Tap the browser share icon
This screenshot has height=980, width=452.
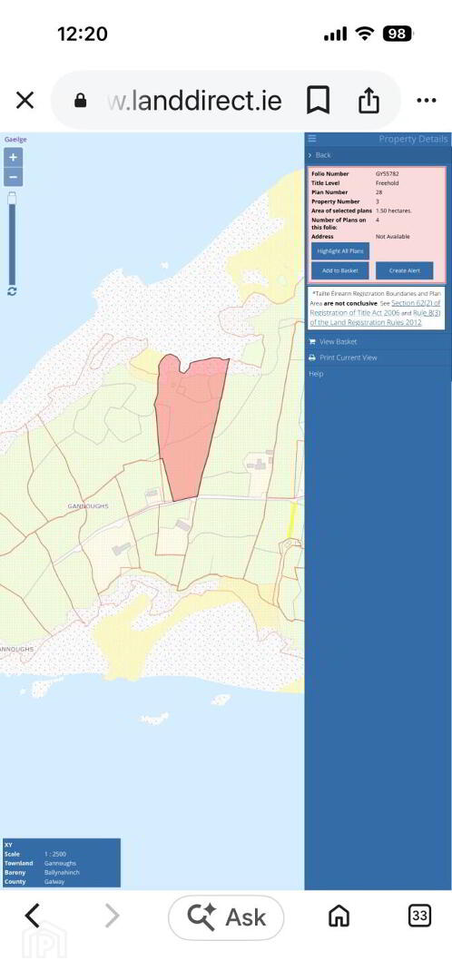coord(368,100)
